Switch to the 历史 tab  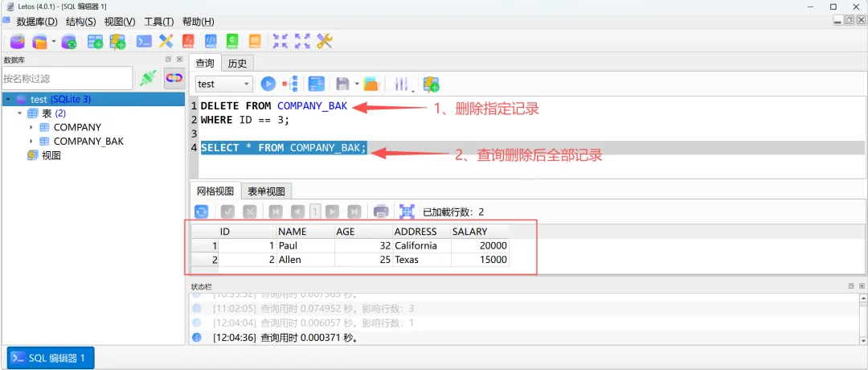click(x=237, y=64)
